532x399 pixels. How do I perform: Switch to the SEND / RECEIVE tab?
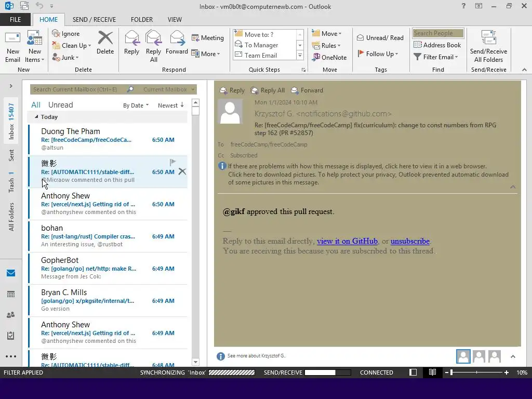coord(95,20)
